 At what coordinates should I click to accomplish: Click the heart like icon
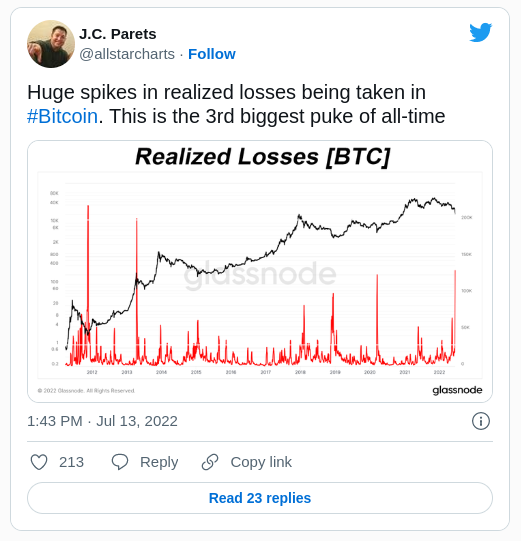[39, 462]
